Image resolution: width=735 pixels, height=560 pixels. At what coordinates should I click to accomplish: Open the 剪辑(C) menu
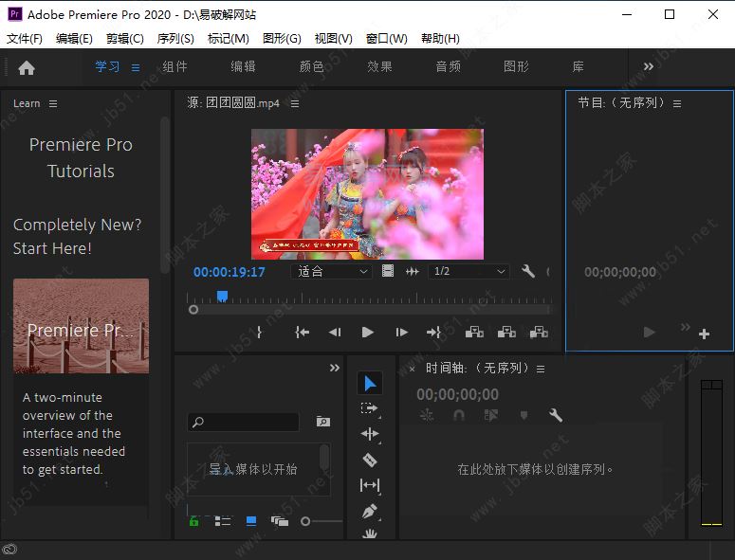[124, 39]
